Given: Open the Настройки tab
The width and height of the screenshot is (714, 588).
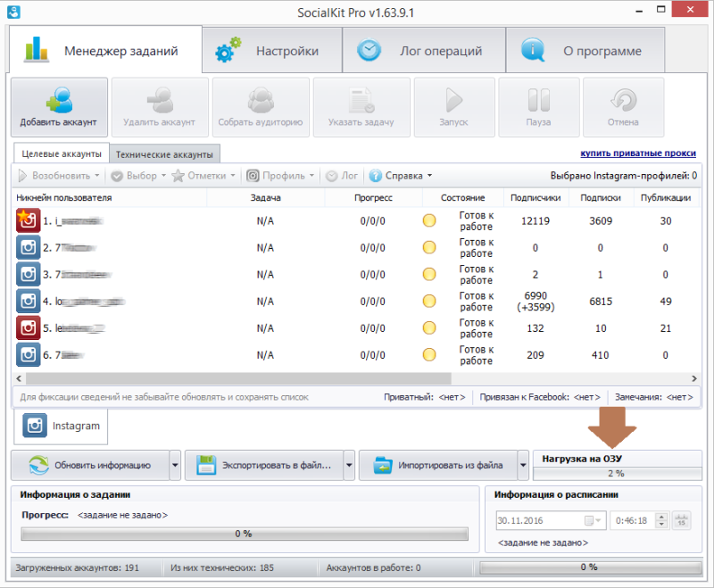Looking at the screenshot, I should pos(272,50).
